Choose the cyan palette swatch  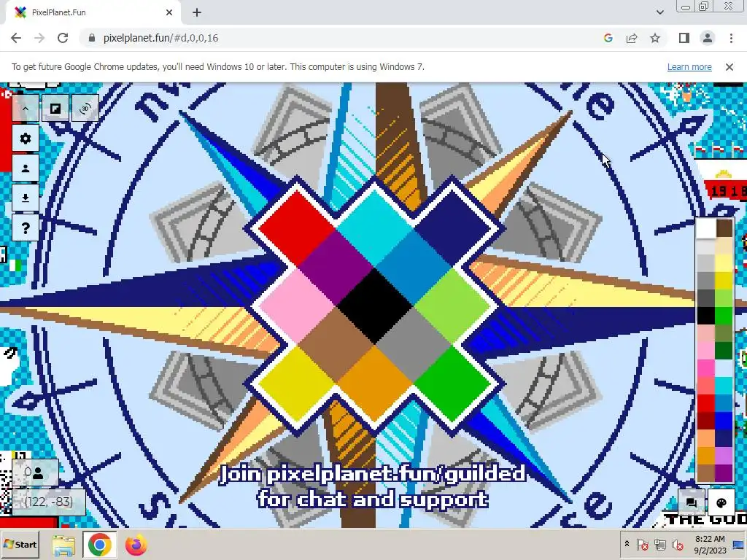[x=724, y=386]
